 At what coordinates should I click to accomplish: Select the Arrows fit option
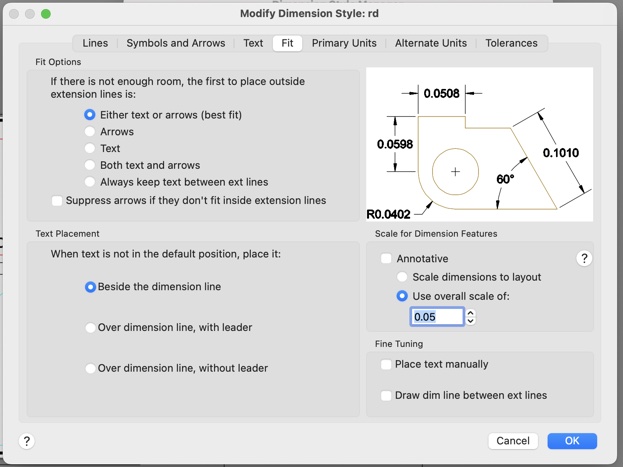90,132
